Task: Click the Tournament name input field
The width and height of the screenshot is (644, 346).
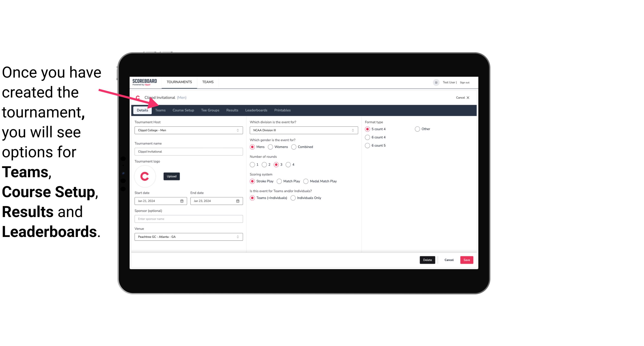Action: (x=189, y=151)
